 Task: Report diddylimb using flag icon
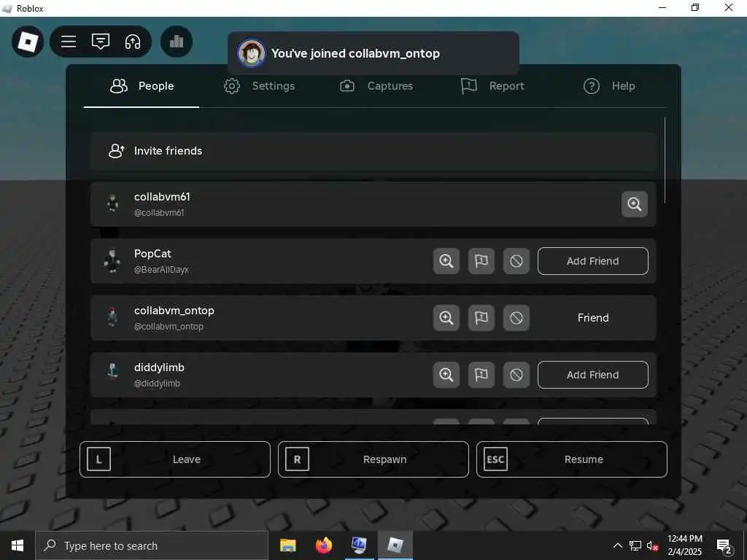point(481,375)
